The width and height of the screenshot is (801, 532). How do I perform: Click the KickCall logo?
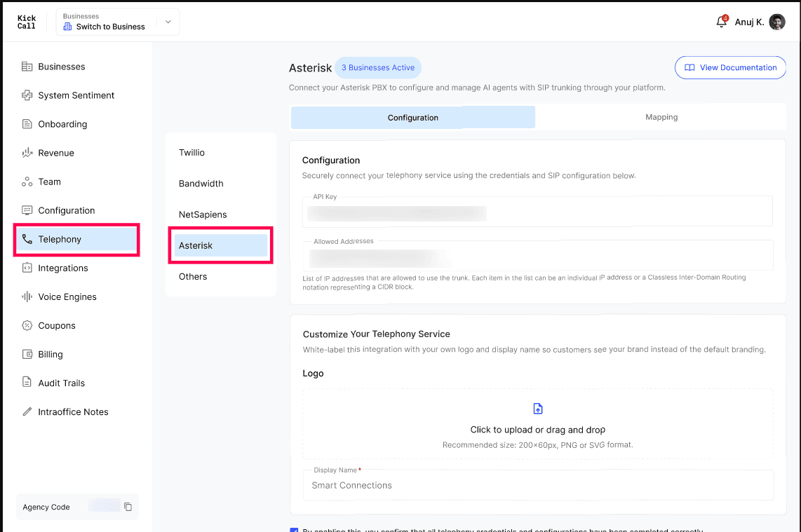(x=27, y=22)
